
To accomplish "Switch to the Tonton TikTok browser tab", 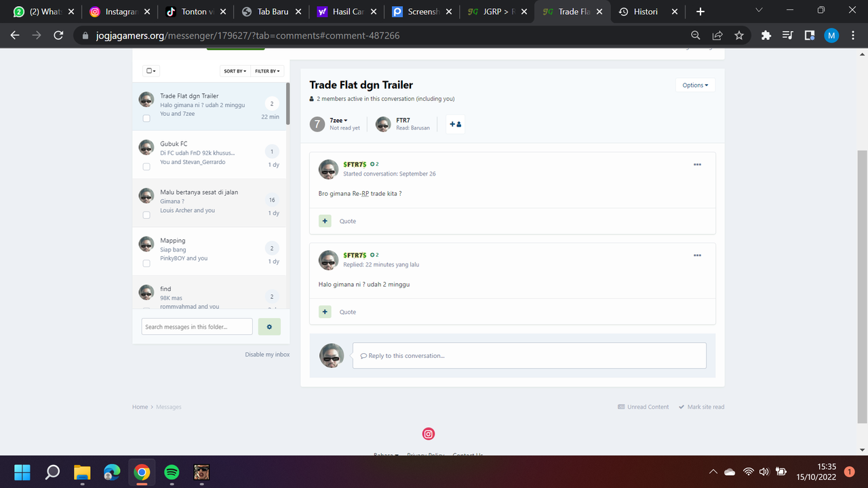I will pyautogui.click(x=195, y=12).
